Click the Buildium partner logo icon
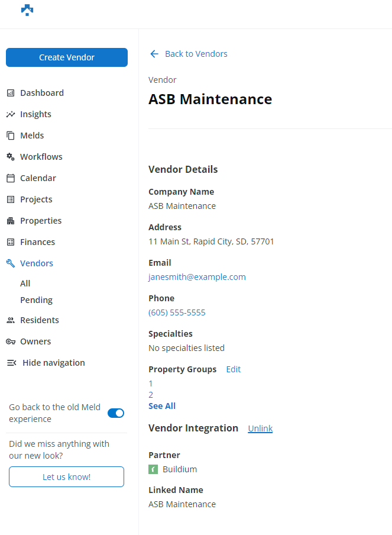 153,469
